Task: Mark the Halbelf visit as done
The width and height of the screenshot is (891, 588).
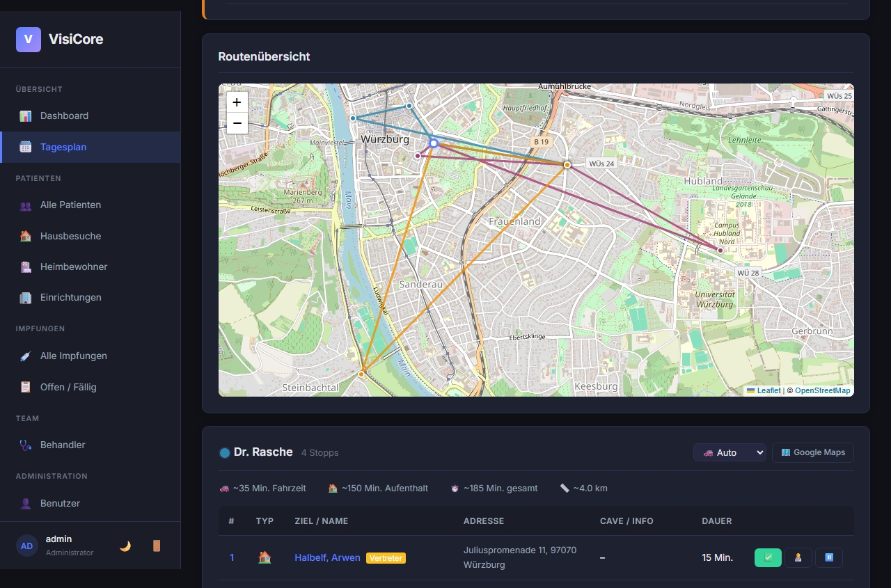Action: (x=768, y=557)
